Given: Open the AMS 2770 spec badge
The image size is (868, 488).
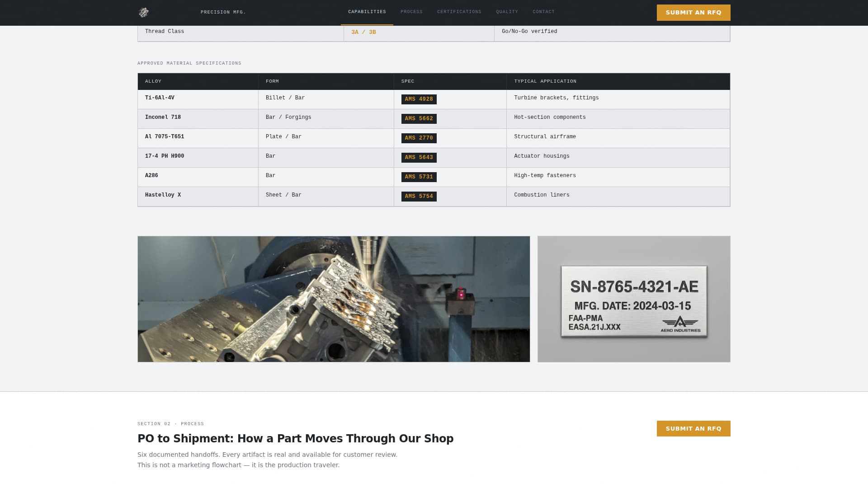Looking at the screenshot, I should point(419,138).
